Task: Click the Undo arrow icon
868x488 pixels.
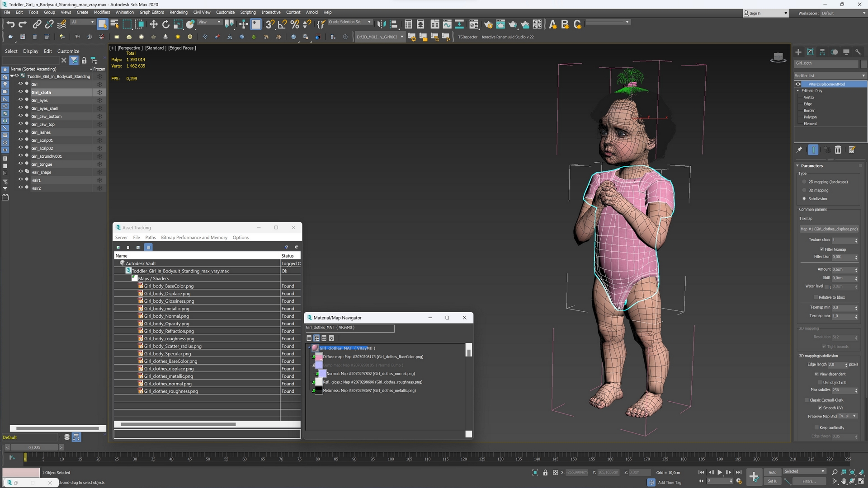Action: [x=10, y=24]
